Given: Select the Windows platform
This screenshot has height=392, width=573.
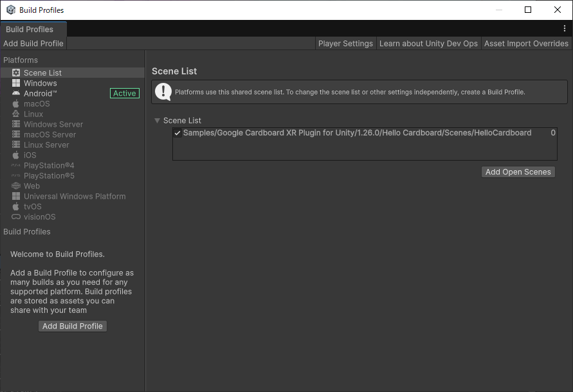Looking at the screenshot, I should coord(73,83).
